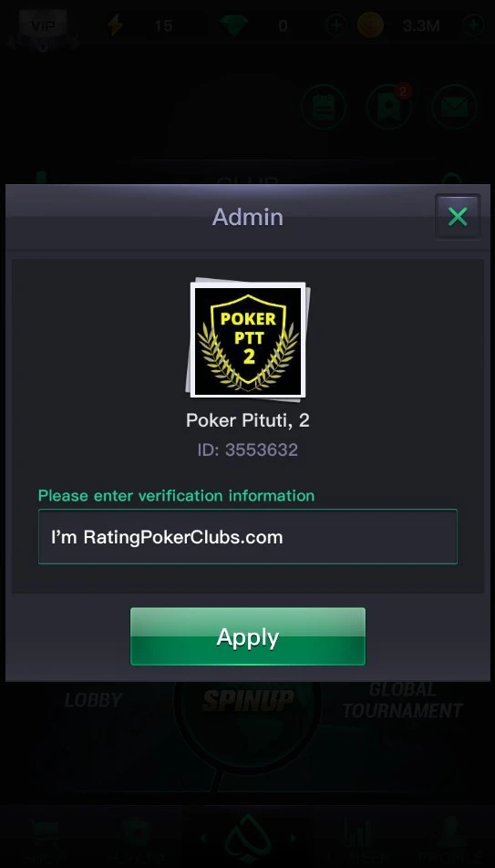This screenshot has height=868, width=495.
Task: Add coins using the plus next to 3.3M
Action: (474, 26)
